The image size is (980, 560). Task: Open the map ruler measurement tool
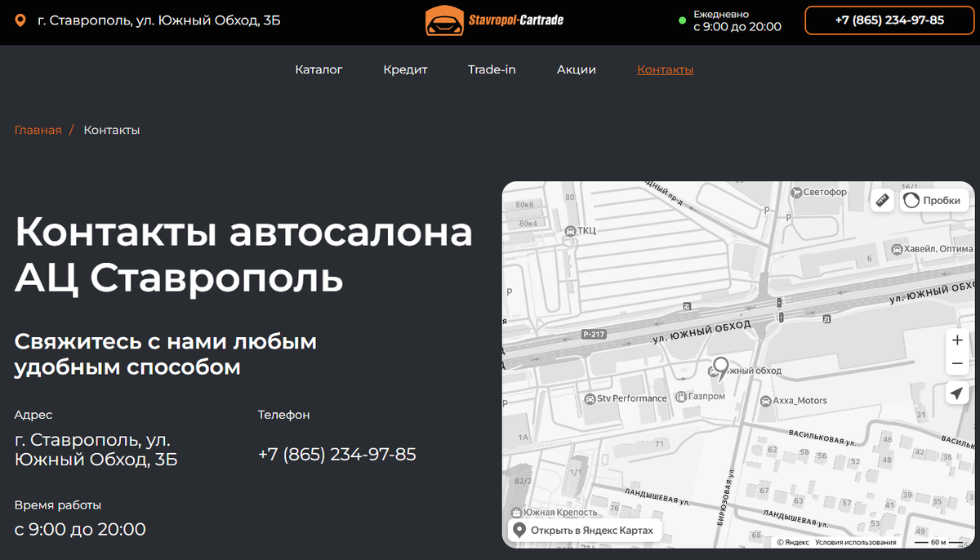coord(882,200)
